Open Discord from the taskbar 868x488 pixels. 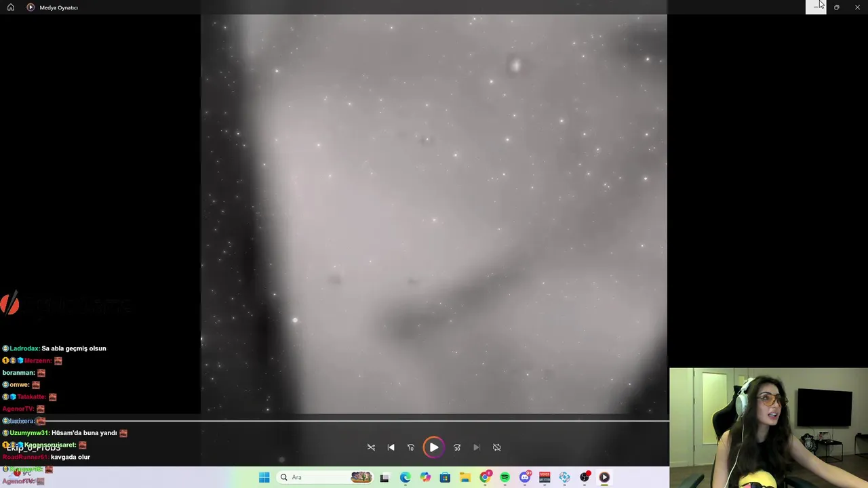525,477
